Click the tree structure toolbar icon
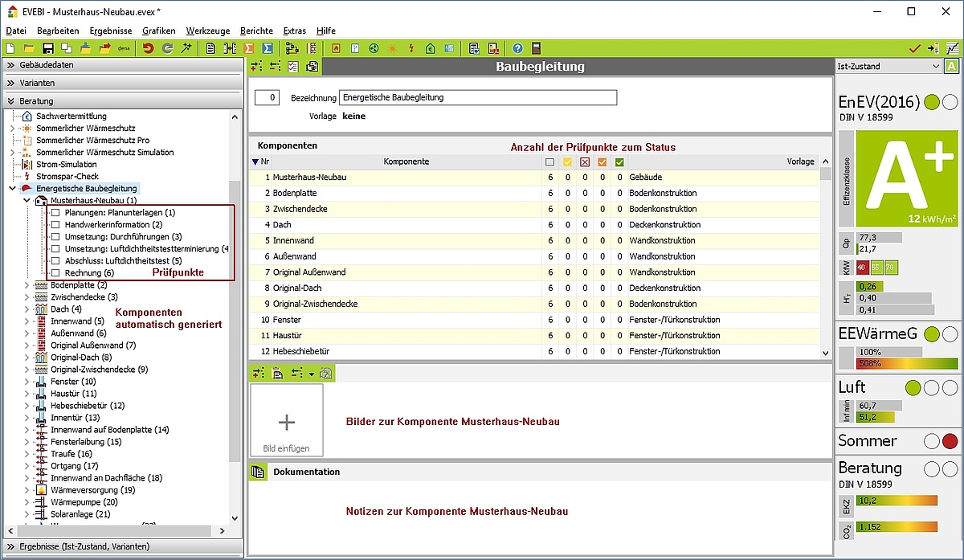 point(292,48)
